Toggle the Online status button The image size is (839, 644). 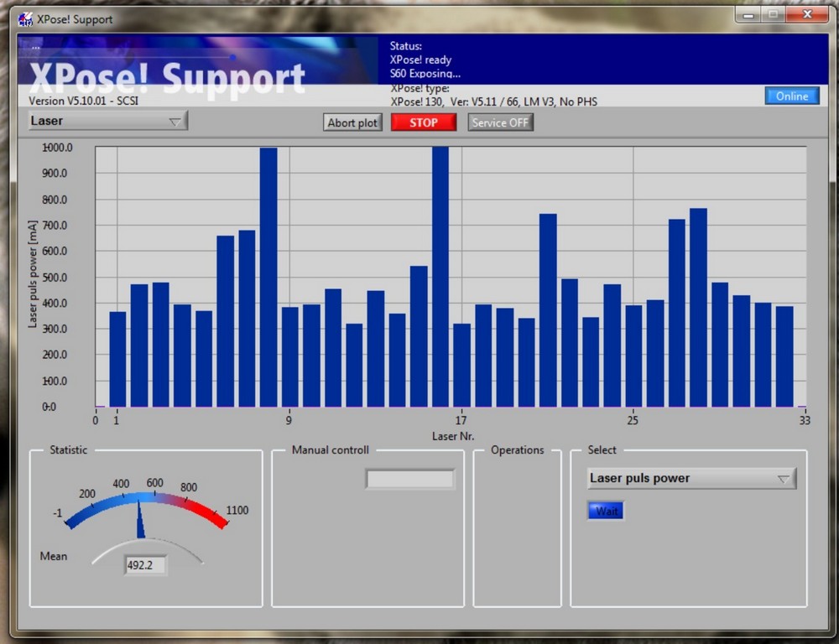tap(792, 96)
